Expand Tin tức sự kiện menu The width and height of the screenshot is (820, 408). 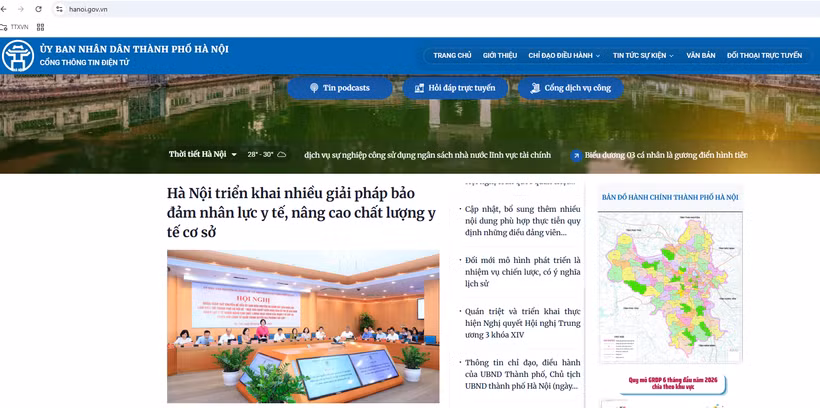(x=643, y=55)
